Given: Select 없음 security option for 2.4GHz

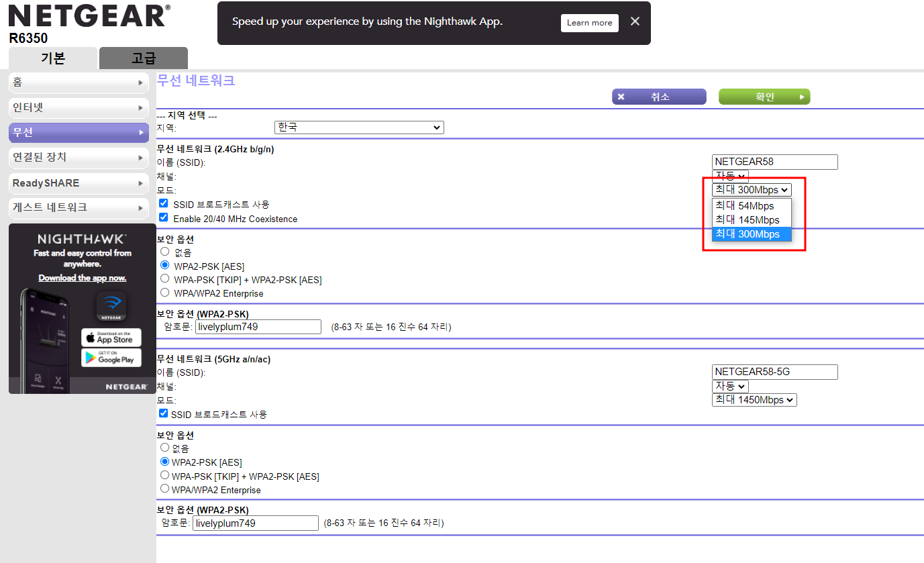Looking at the screenshot, I should 165,252.
